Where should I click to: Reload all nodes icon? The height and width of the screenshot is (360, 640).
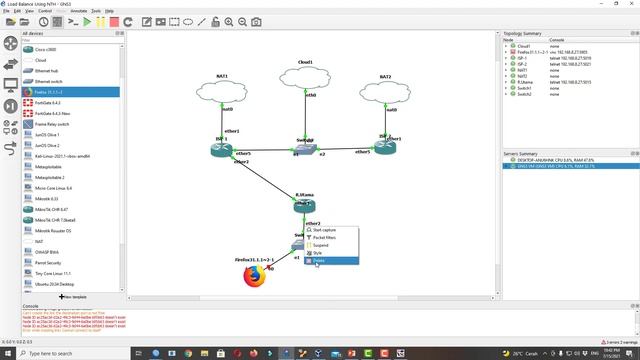(128, 22)
